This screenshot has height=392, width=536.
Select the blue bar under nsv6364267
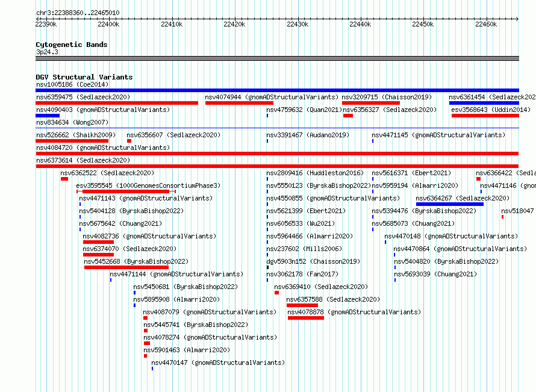pyautogui.click(x=450, y=204)
